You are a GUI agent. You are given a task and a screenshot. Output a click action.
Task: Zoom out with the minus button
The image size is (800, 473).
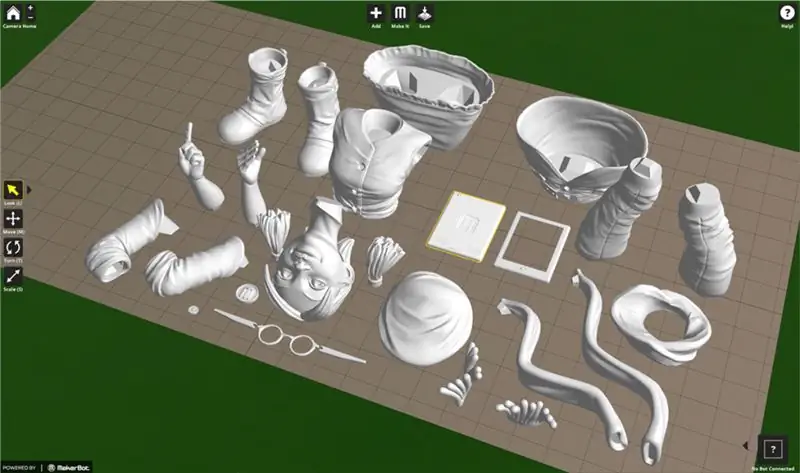pos(31,17)
